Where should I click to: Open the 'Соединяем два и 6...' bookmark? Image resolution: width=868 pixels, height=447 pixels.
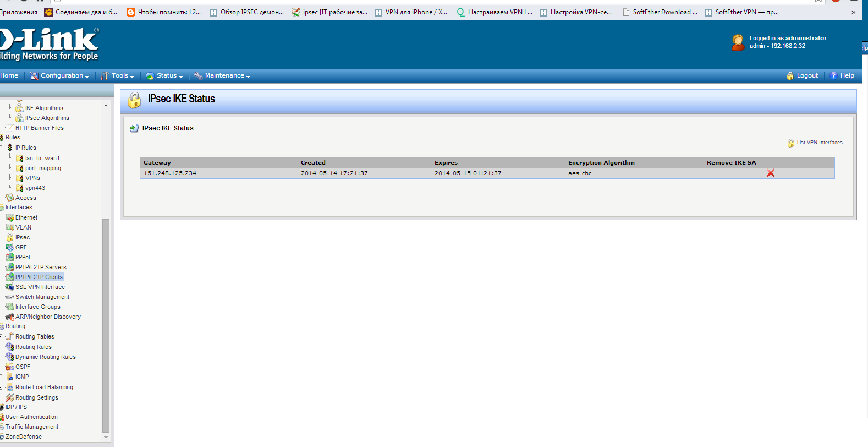[x=81, y=12]
